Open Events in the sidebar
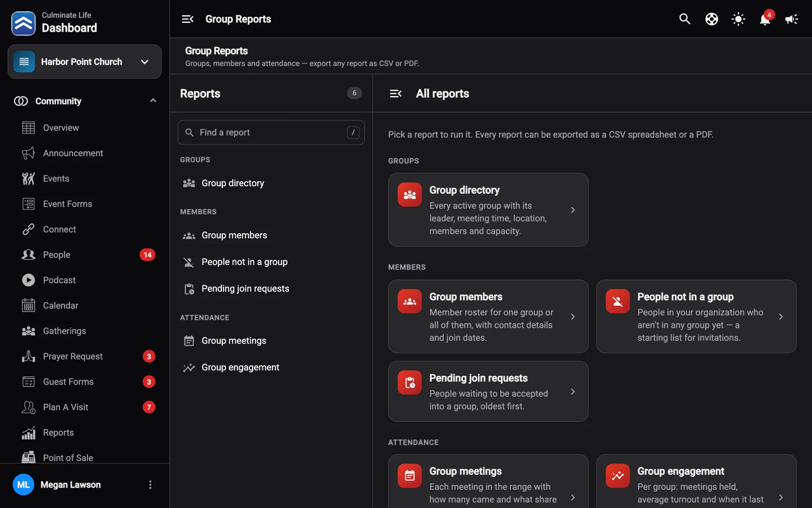Screen dimensions: 812x508 pyautogui.click(x=85, y=179)
